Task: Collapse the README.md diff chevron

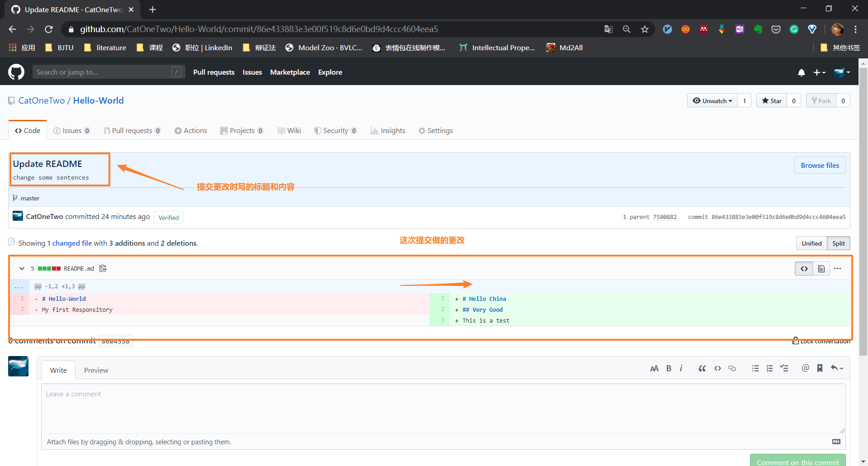Action: pyautogui.click(x=22, y=268)
